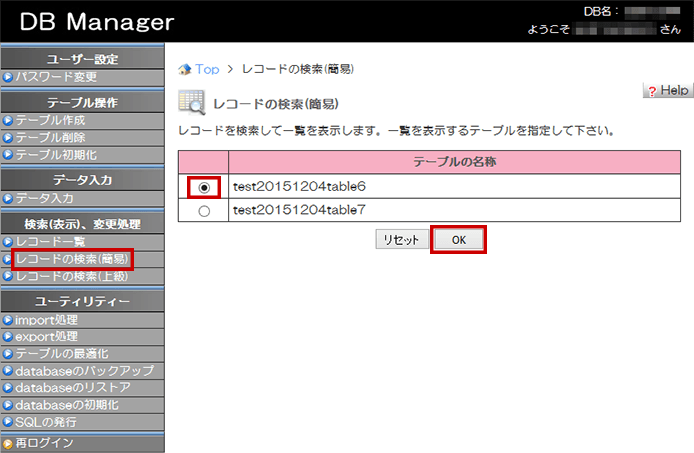Open databaseのバックアップ menu item
The width and height of the screenshot is (694, 453).
tap(84, 371)
